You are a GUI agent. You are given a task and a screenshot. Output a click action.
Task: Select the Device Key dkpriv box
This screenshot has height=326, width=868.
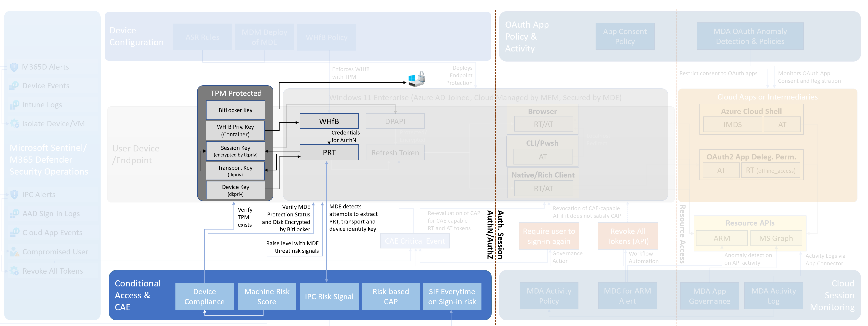point(235,190)
